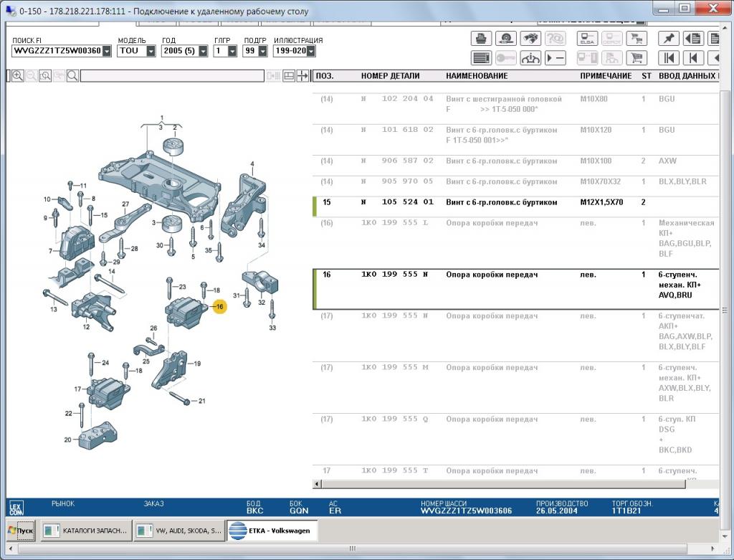Click the printer icon in the toolbar
The image size is (734, 560).
click(481, 39)
